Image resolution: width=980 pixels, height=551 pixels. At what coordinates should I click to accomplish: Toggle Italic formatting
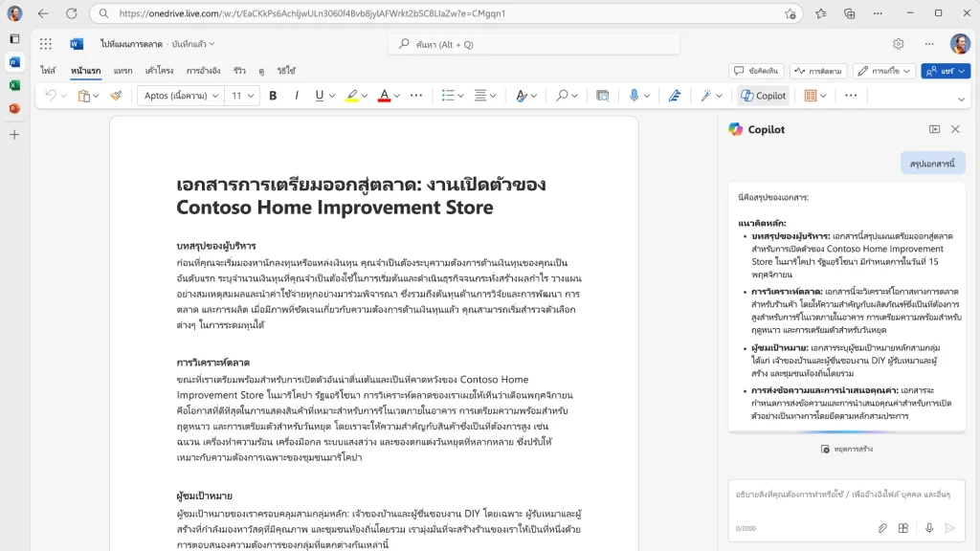pos(297,96)
